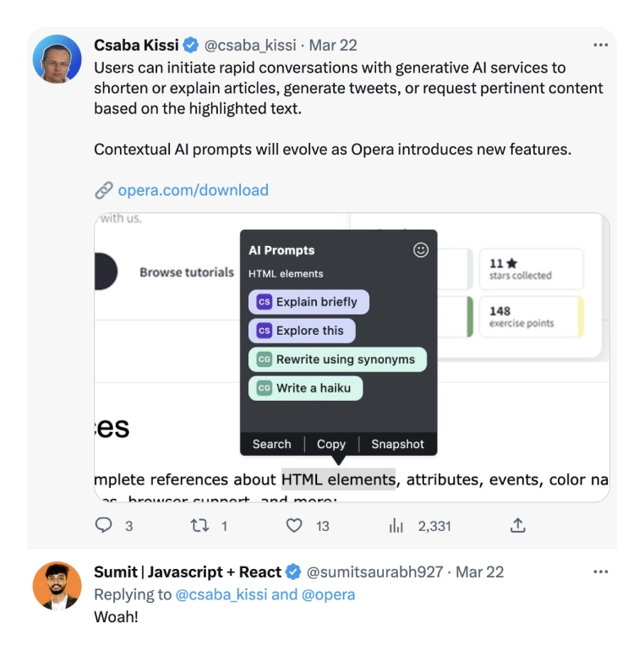
Task: Click the highlighted HTML elements text
Action: click(338, 479)
